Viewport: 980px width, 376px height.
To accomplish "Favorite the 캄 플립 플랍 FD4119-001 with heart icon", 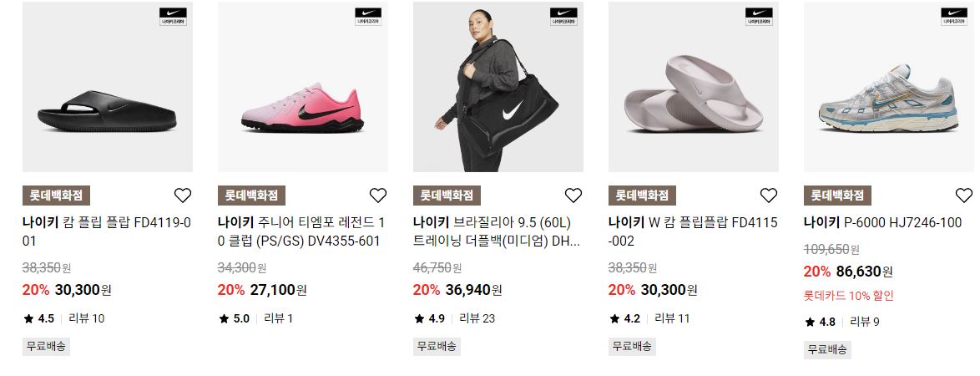I will tap(183, 196).
